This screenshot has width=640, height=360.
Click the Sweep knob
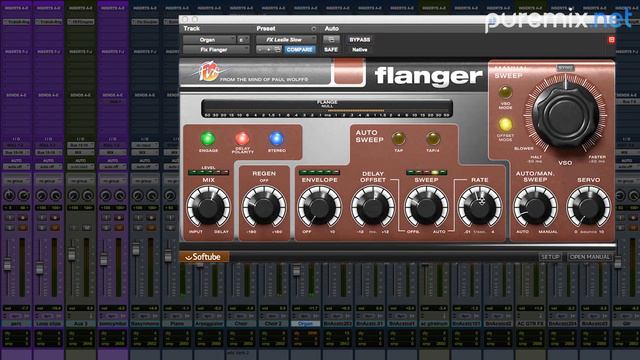pos(426,207)
